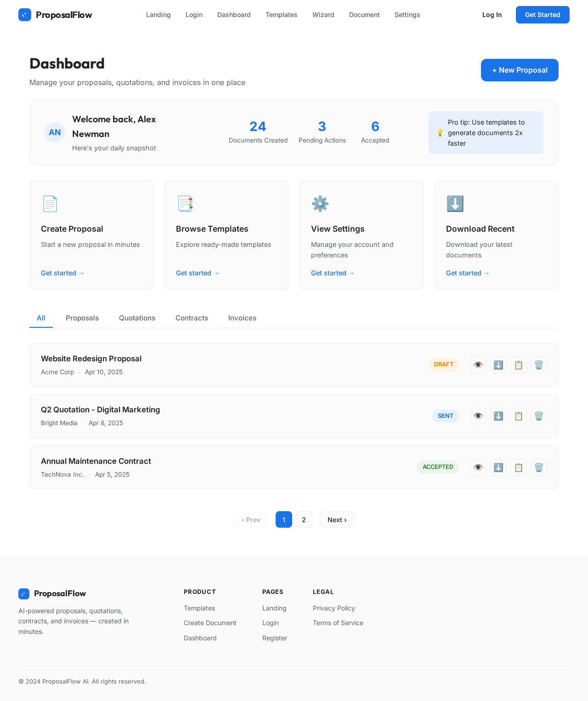Viewport: 588px width, 701px height.
Task: Click the Prev pagination button
Action: click(x=251, y=519)
